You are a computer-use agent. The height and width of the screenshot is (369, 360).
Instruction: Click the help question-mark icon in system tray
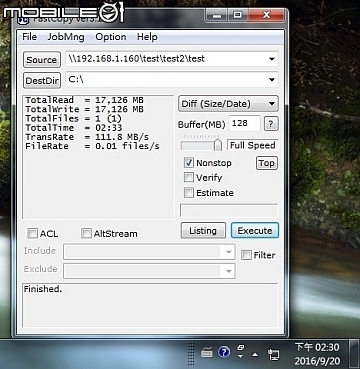coord(224,352)
